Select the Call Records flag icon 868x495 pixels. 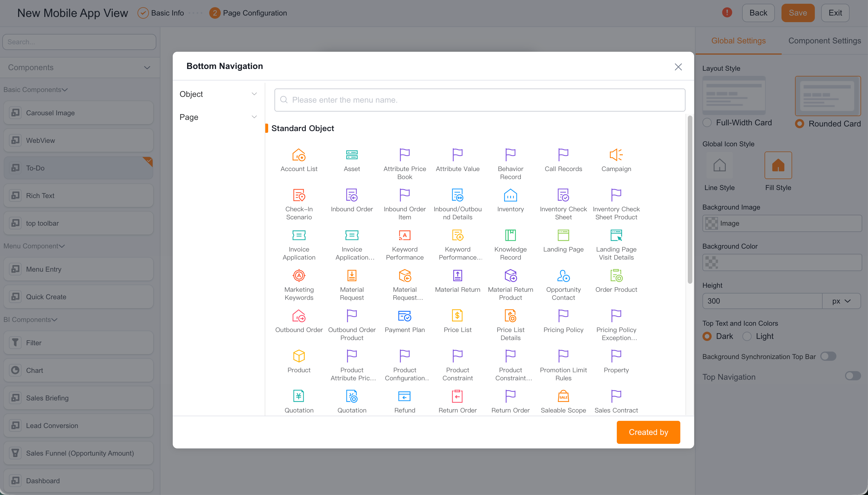coord(563,155)
